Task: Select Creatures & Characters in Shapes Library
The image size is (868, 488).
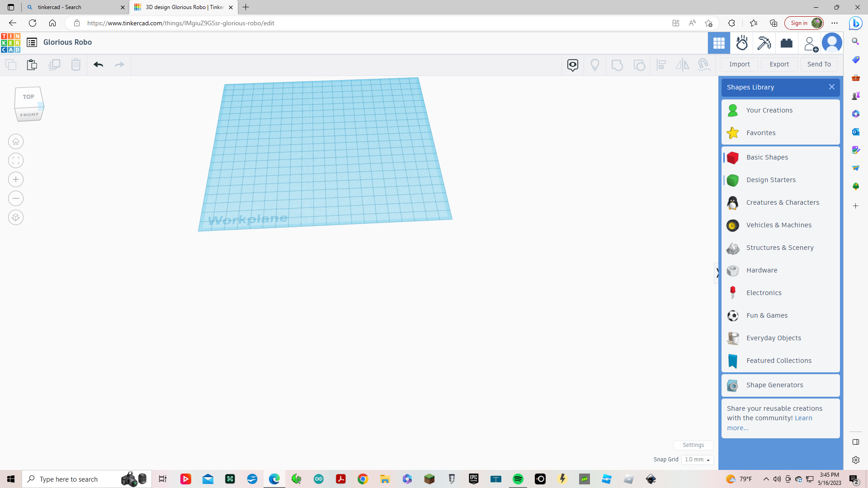Action: tap(783, 202)
